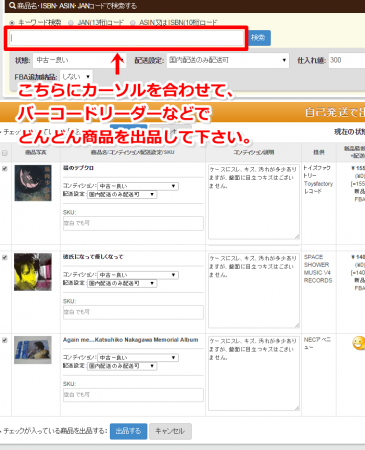Open the 配送設定 dropdown for Again me... album
Screen dimensions: 365x450
point(122,366)
